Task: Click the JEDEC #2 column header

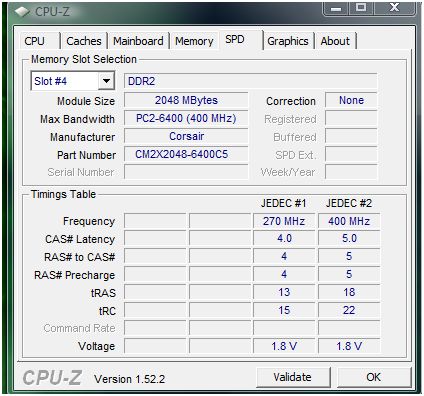Action: point(349,203)
